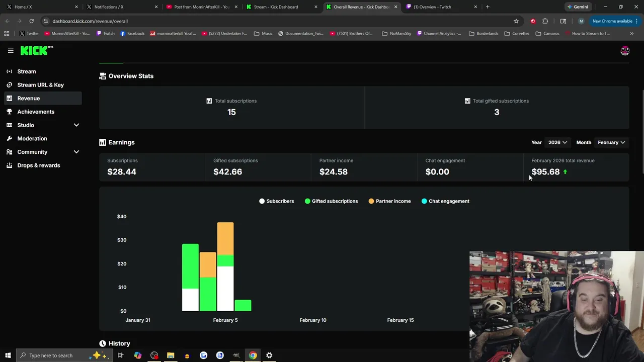
Task: Bookmark this page with the star icon
Action: [x=516, y=21]
